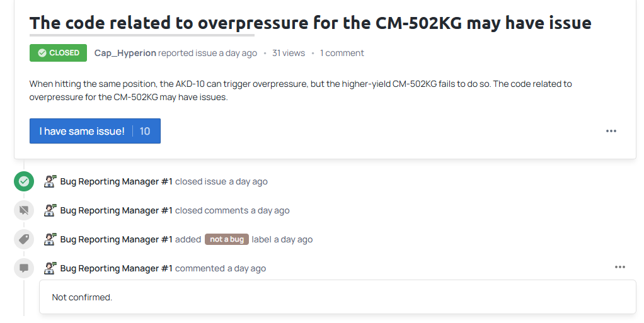644x323 pixels.
Task: Click avatar next to 'closed comments' entry
Action: 50,210
